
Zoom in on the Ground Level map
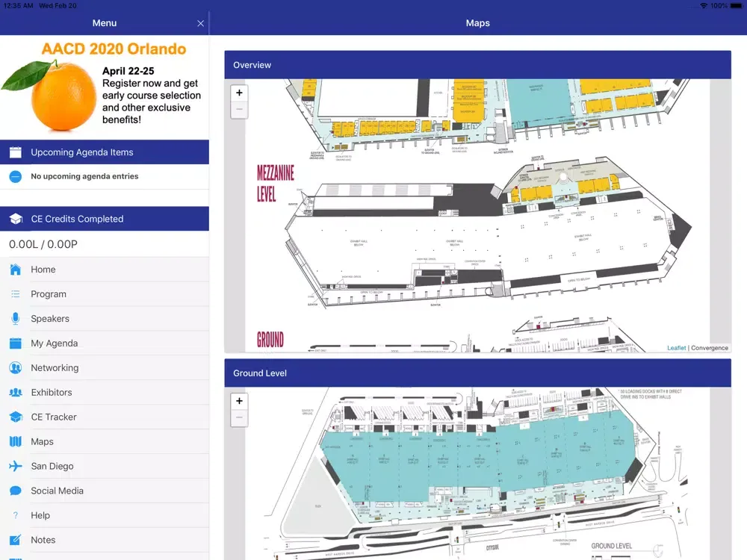click(x=239, y=401)
